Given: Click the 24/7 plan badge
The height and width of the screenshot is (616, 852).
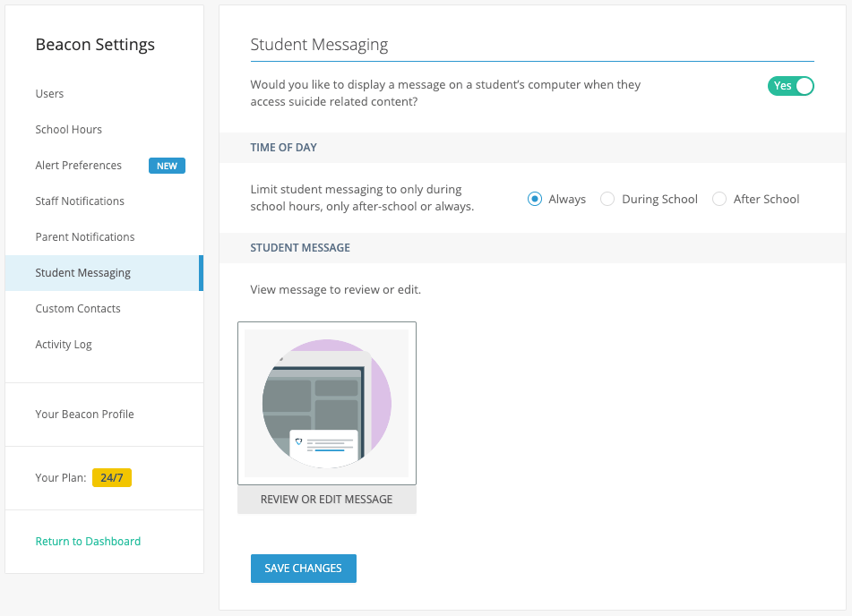Looking at the screenshot, I should [112, 477].
